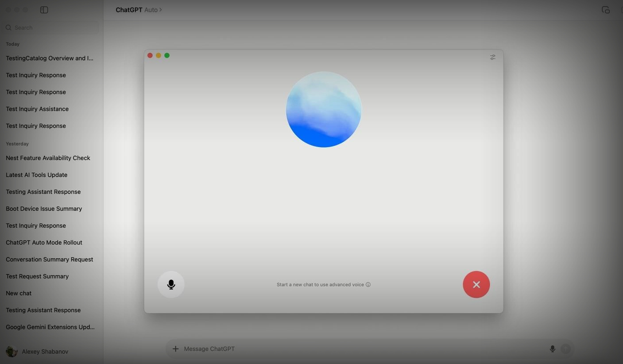The width and height of the screenshot is (623, 364).
Task: Click the send arrow button in message bar
Action: (x=565, y=349)
